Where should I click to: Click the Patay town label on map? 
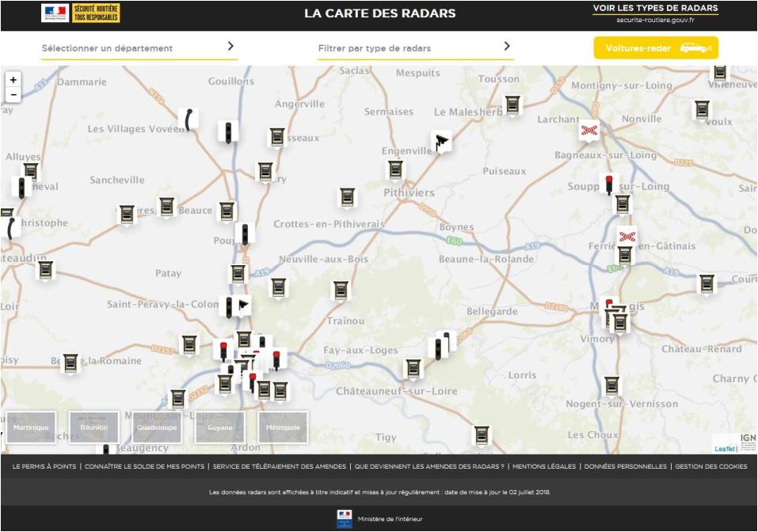point(168,273)
